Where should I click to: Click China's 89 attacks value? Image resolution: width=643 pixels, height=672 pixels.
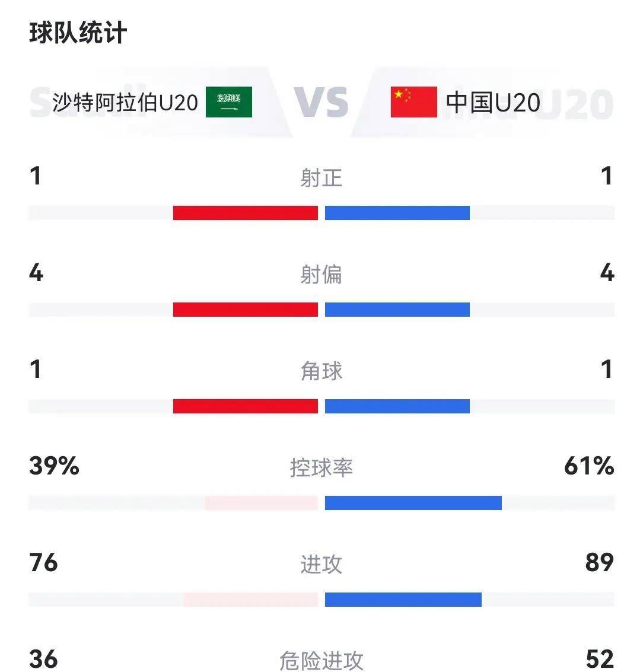tap(599, 562)
